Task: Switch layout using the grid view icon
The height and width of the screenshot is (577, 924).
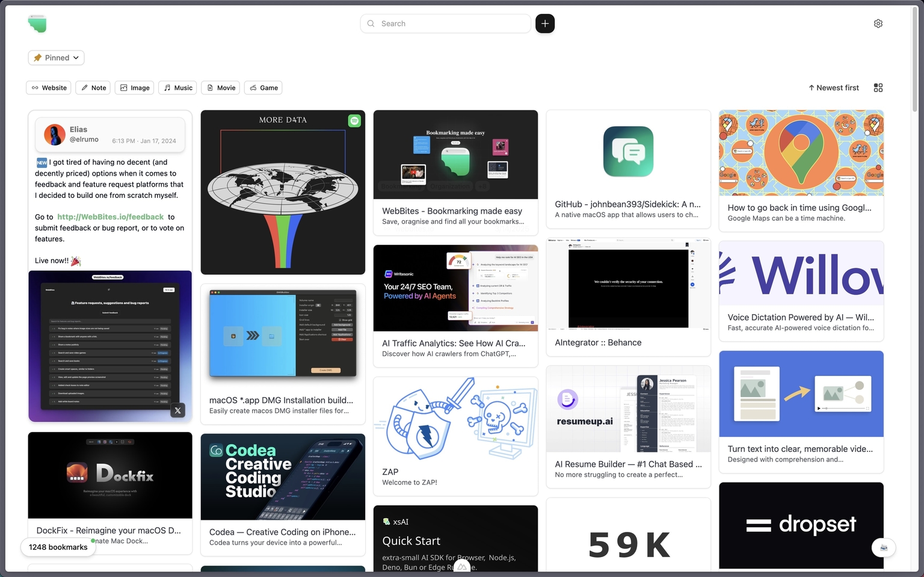Action: click(x=878, y=88)
